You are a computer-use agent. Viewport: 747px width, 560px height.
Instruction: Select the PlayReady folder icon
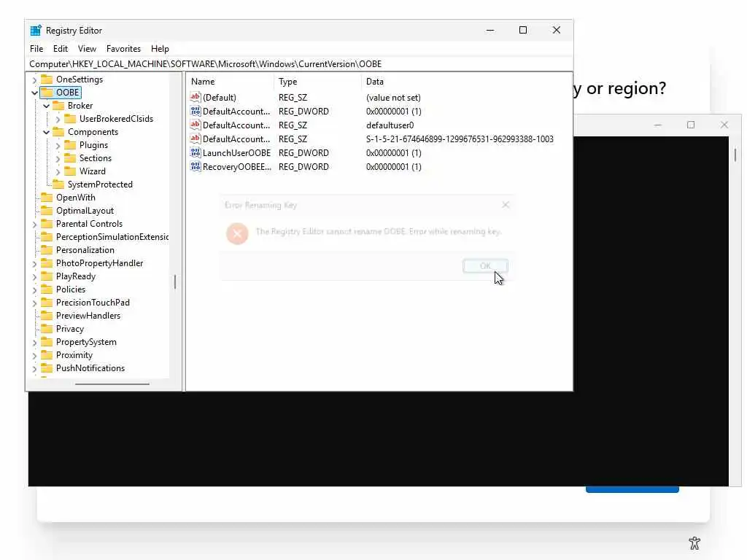(x=47, y=276)
